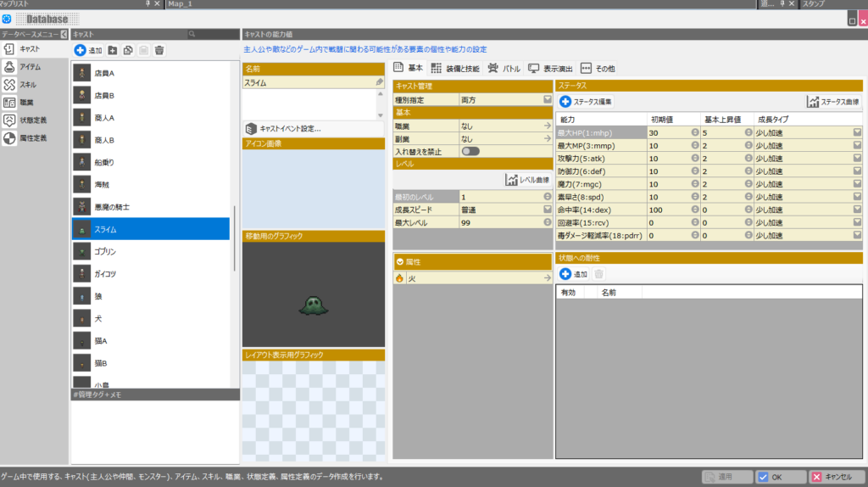This screenshot has width=868, height=487.
Task: Open the スキル database section
Action: point(27,85)
